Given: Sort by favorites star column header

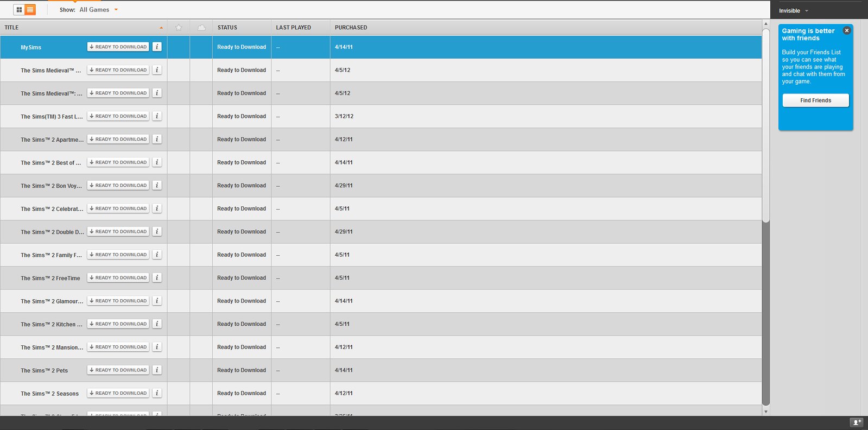Looking at the screenshot, I should (x=179, y=27).
